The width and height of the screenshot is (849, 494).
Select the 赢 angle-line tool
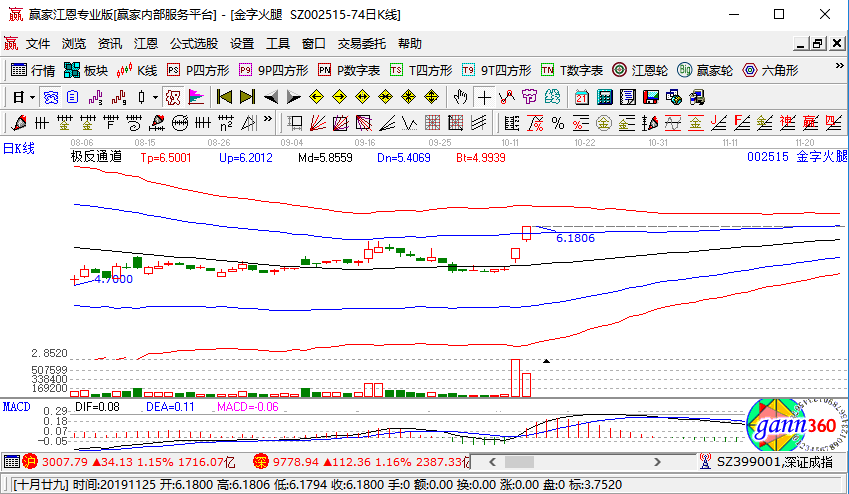coord(810,124)
